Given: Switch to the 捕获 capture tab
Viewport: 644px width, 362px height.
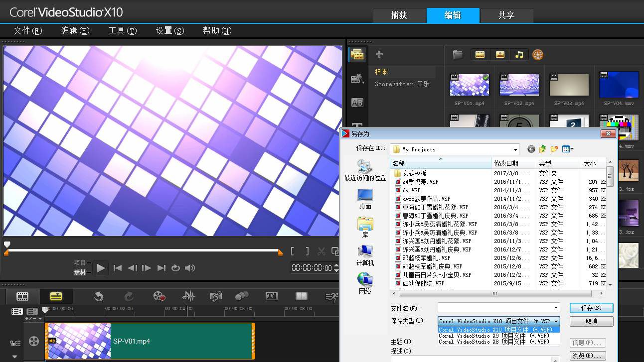Looking at the screenshot, I should pos(399,15).
